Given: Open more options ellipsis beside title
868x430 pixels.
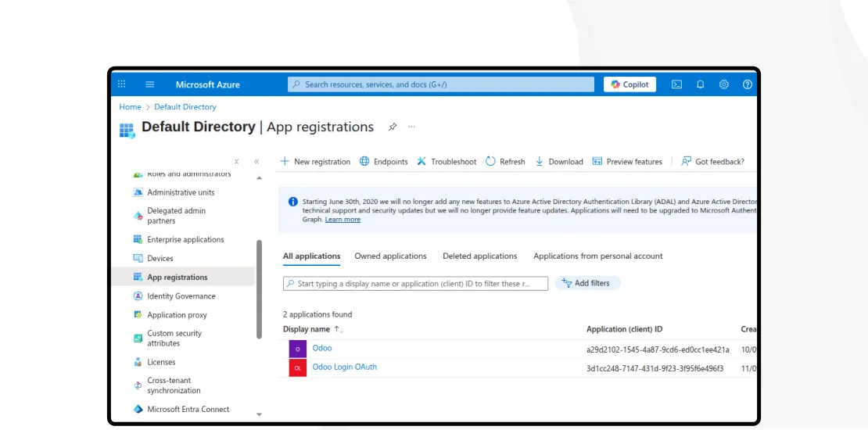Looking at the screenshot, I should click(412, 127).
